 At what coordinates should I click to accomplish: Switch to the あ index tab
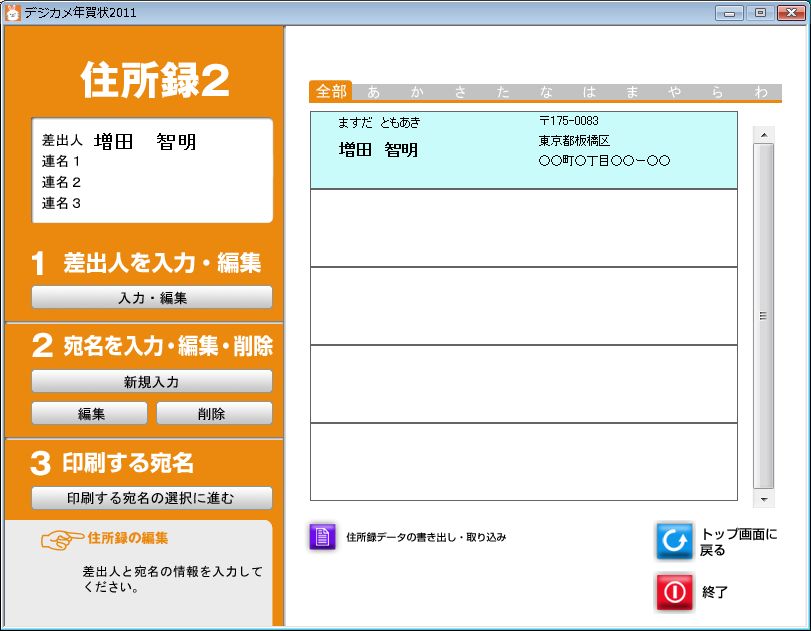(x=373, y=92)
